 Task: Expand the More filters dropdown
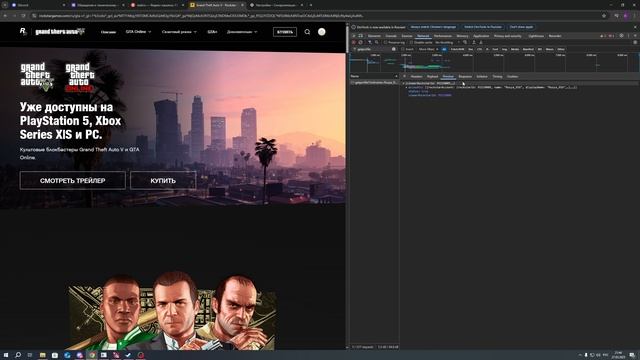click(x=428, y=49)
